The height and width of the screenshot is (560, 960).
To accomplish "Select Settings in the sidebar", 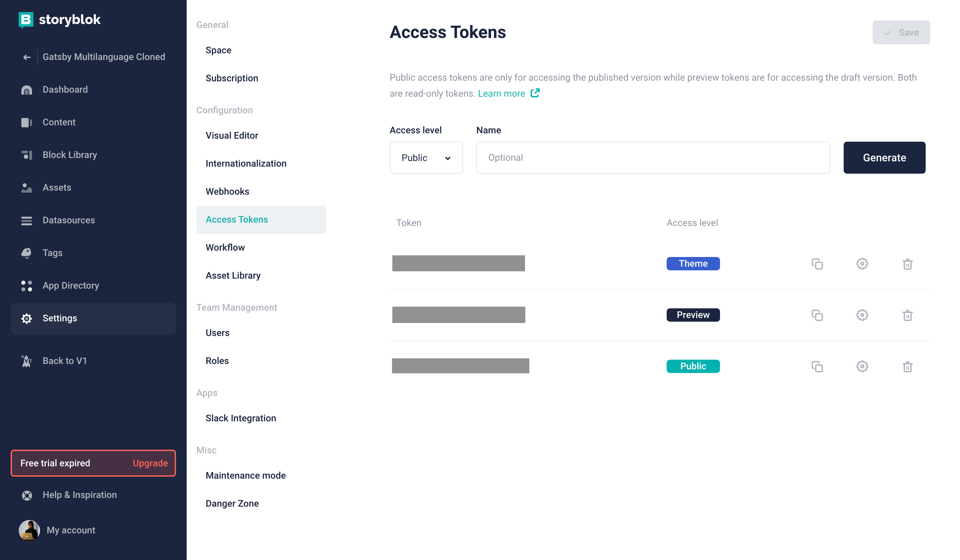I will click(93, 318).
